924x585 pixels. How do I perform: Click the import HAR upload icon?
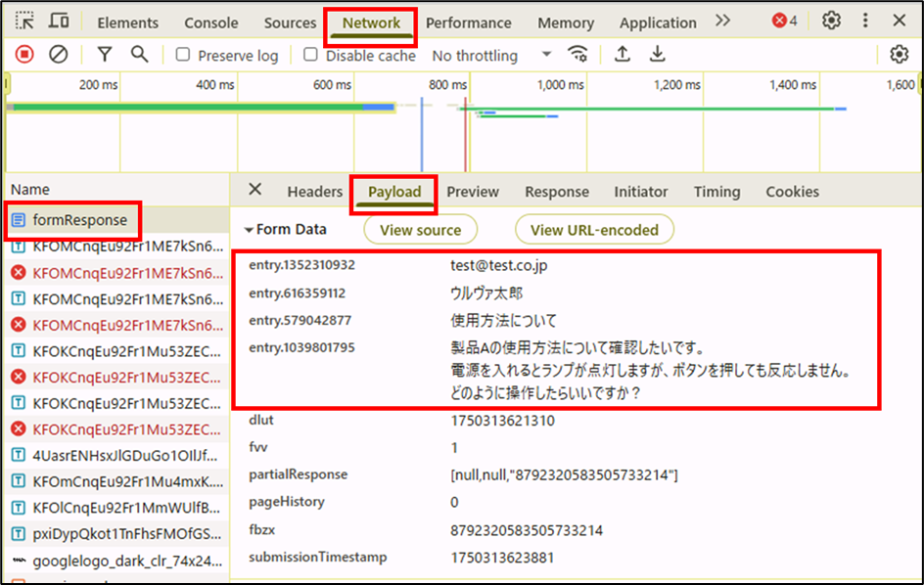coord(622,55)
